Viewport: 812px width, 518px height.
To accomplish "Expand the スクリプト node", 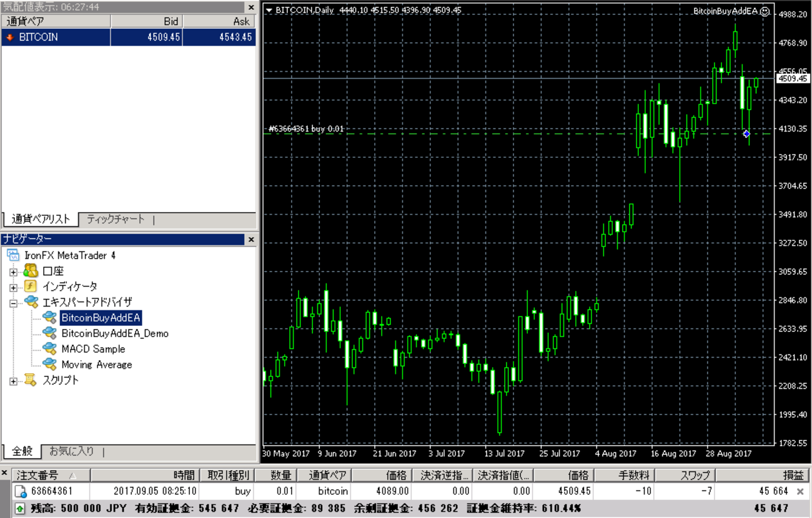I will click(13, 381).
